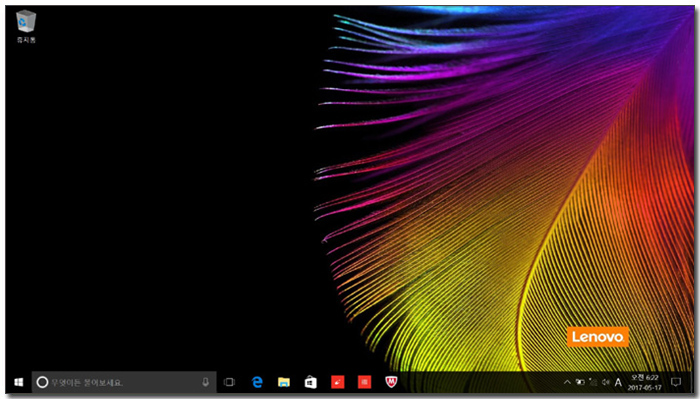This screenshot has width=700, height=399.
Task: Open the Action Center notifications
Action: pyautogui.click(x=676, y=382)
